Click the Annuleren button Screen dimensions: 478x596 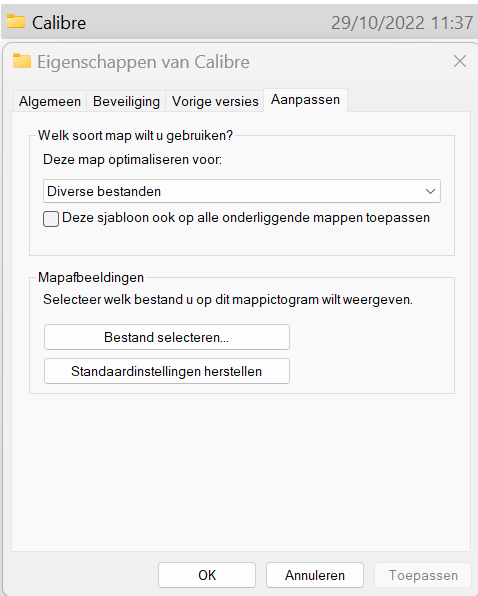pyautogui.click(x=315, y=575)
